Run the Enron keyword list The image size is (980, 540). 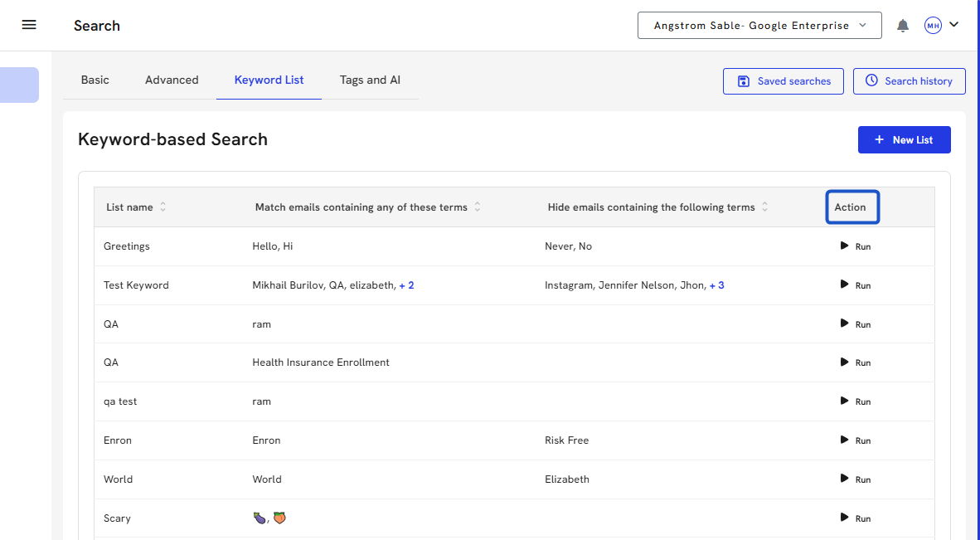[x=855, y=440]
